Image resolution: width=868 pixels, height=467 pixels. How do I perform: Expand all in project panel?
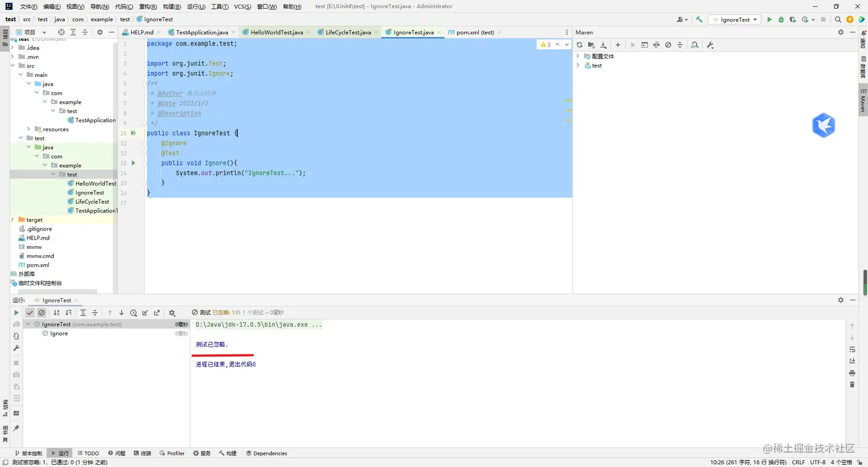point(73,32)
